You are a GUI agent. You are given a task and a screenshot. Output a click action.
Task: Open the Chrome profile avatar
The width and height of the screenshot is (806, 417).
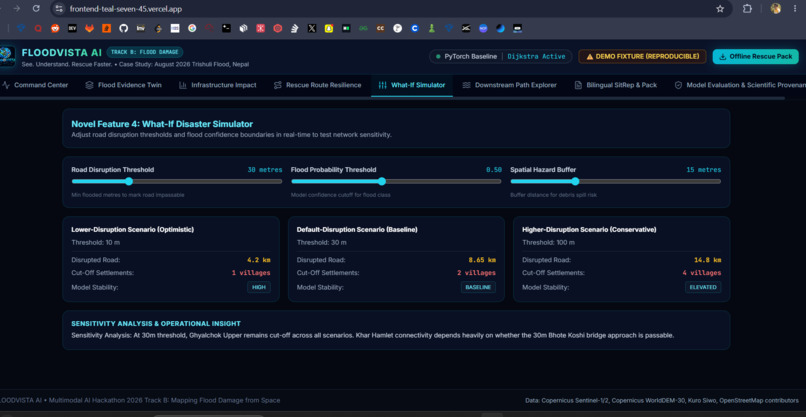coord(776,9)
